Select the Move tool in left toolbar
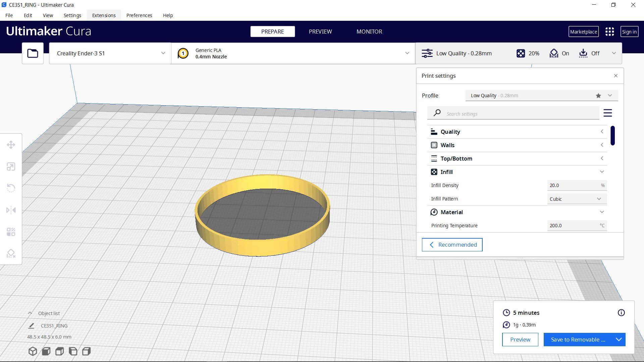644x362 pixels. 11,145
